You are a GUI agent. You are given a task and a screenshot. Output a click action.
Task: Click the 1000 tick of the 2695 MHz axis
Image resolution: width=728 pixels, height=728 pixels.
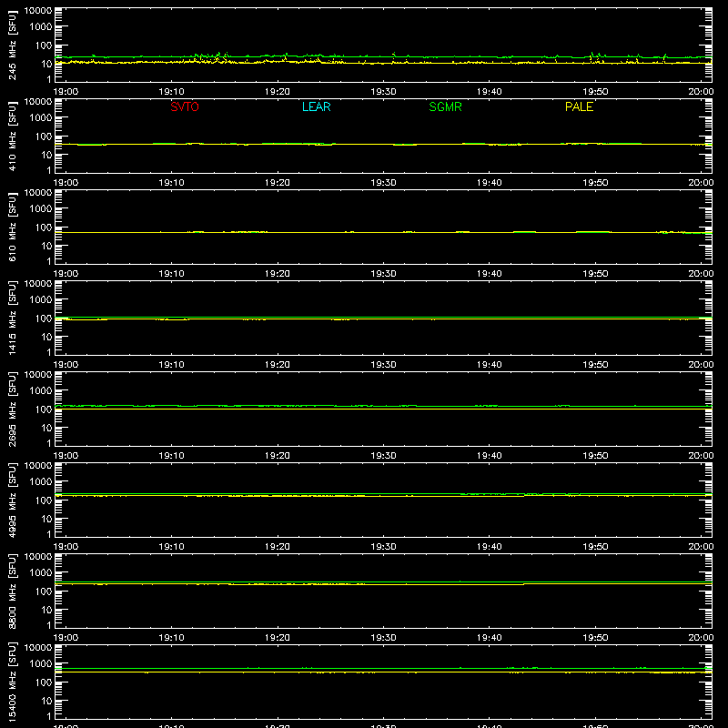tap(41, 391)
